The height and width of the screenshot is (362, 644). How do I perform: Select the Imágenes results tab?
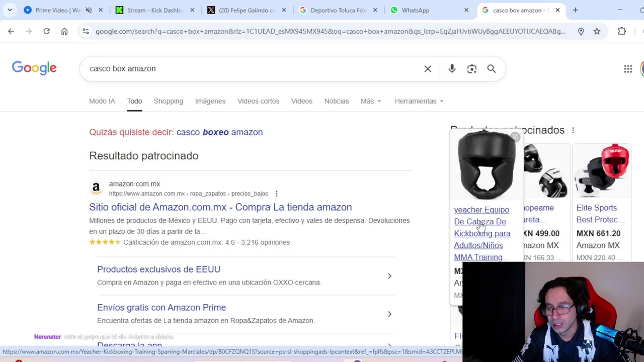[210, 101]
